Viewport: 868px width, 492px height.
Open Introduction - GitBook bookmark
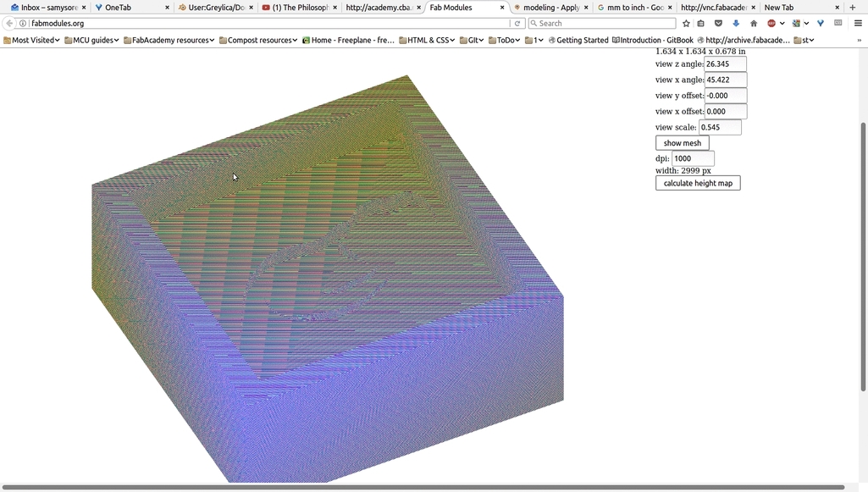653,40
